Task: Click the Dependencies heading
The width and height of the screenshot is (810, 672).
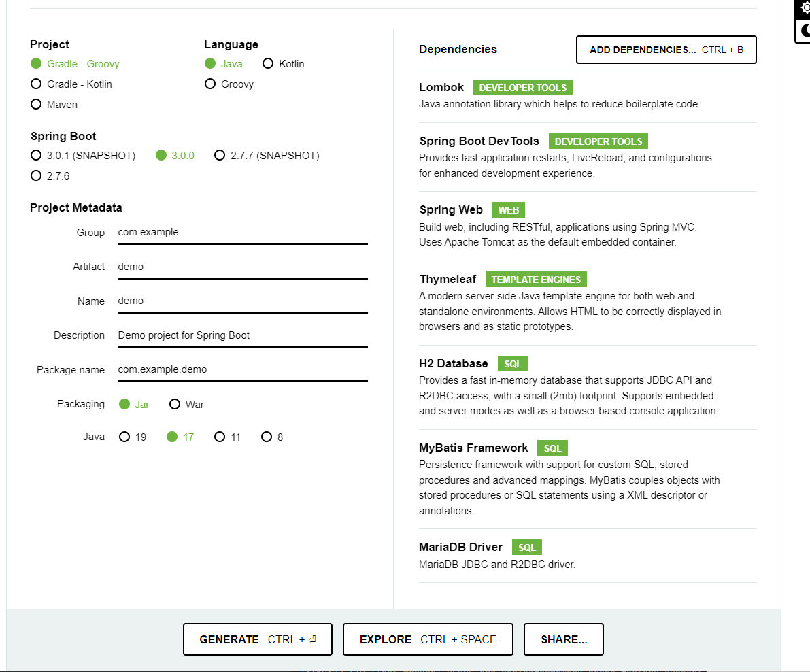Action: point(458,49)
